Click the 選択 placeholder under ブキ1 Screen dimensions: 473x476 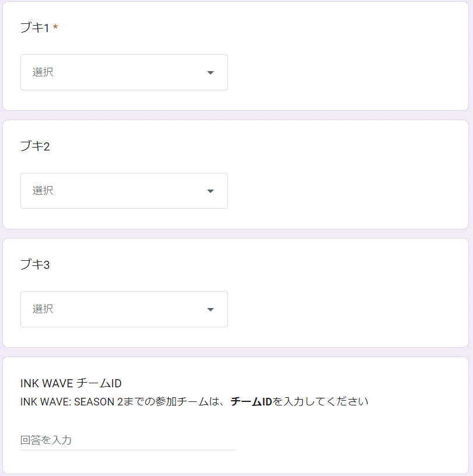43,72
